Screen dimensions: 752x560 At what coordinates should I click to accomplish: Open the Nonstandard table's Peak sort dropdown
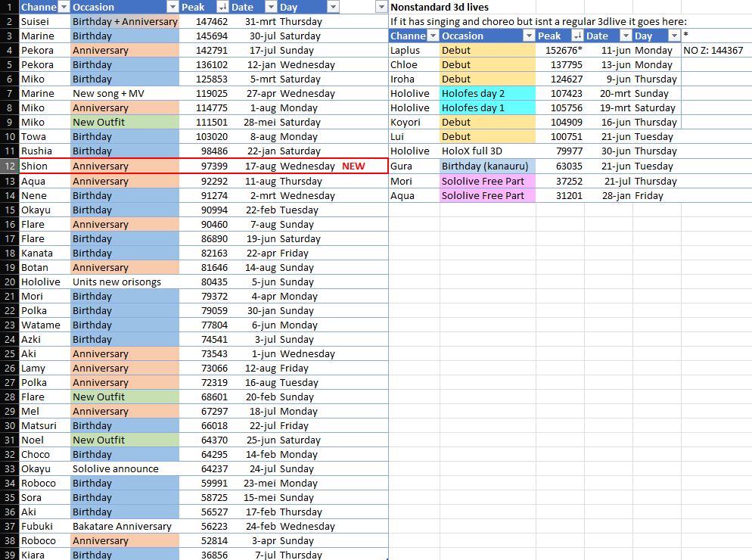pyautogui.click(x=577, y=36)
